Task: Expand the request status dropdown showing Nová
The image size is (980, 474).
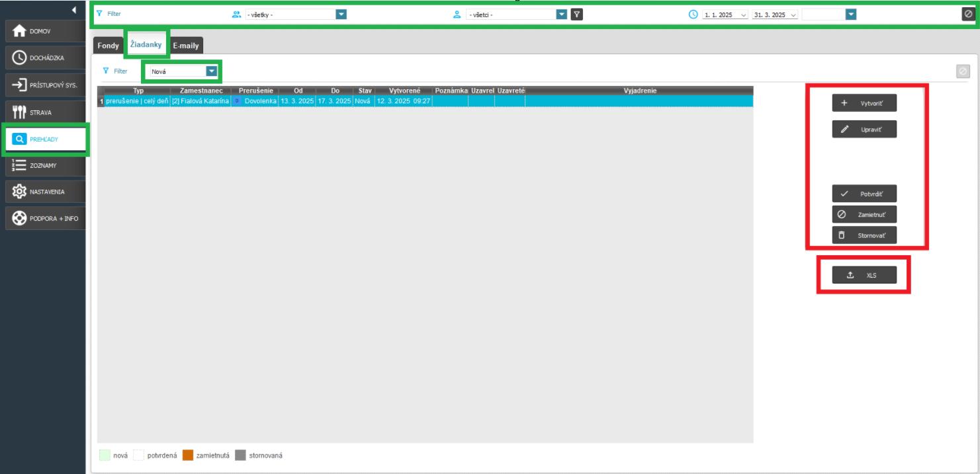Action: 211,71
